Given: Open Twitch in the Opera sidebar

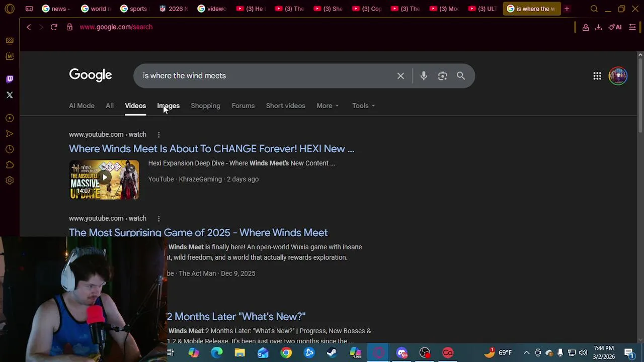Looking at the screenshot, I should coord(10,79).
